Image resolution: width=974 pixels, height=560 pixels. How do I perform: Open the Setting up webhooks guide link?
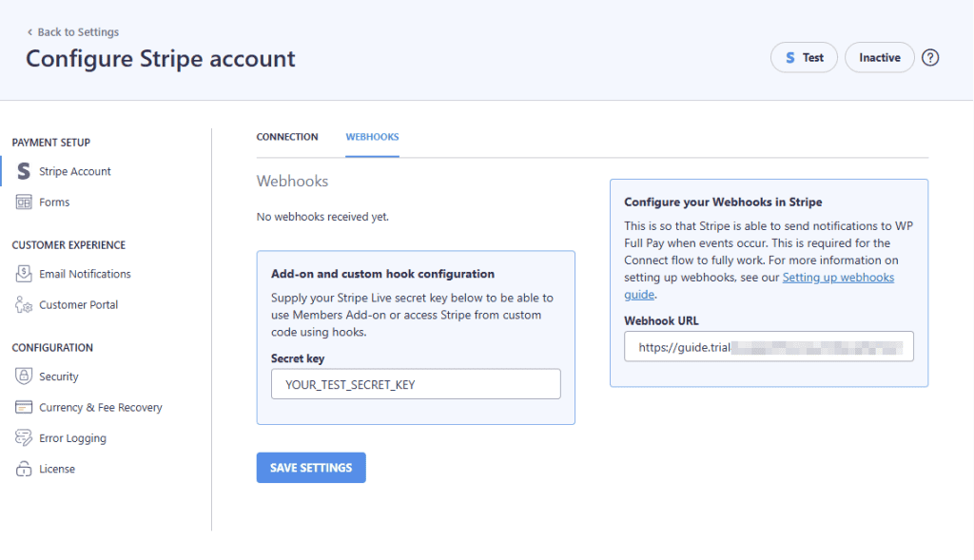[838, 277]
